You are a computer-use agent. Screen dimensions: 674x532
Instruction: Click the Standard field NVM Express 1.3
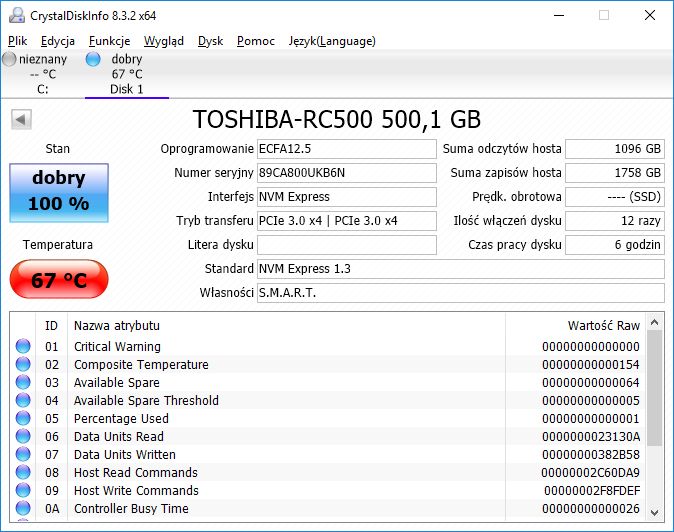pyautogui.click(x=461, y=269)
